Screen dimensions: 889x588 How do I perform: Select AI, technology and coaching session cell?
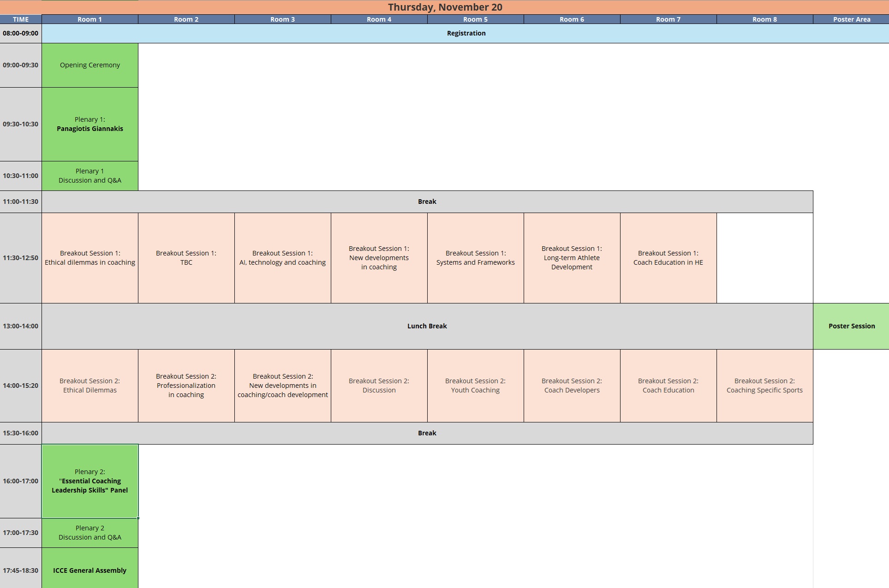click(x=282, y=258)
